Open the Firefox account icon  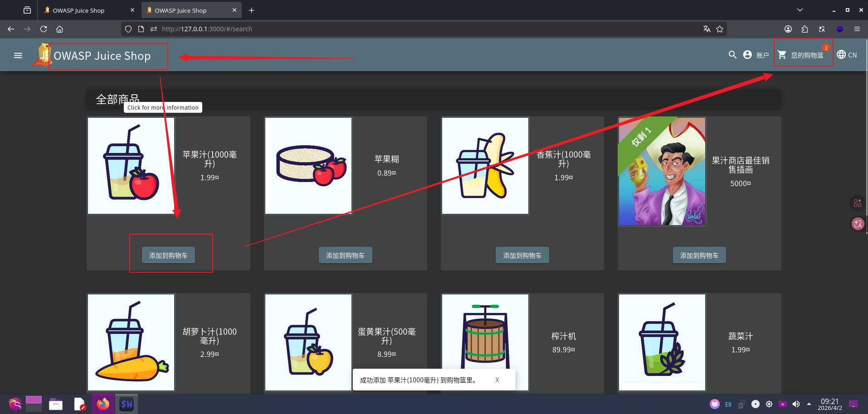click(788, 29)
